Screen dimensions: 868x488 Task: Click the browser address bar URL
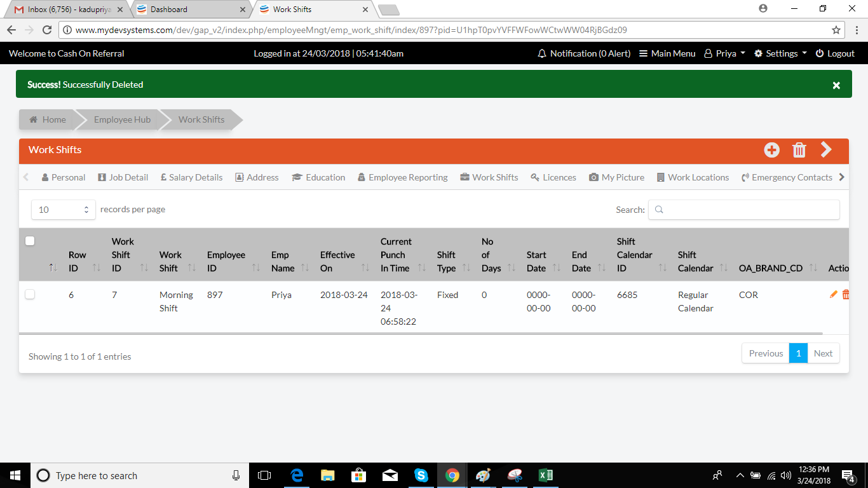click(351, 30)
